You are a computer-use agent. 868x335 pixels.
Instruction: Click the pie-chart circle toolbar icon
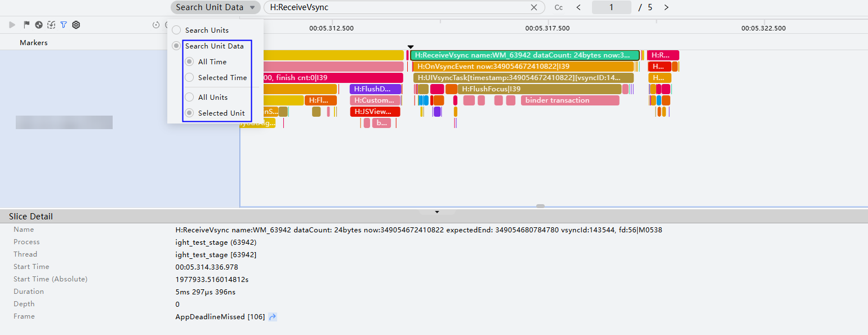pyautogui.click(x=39, y=25)
